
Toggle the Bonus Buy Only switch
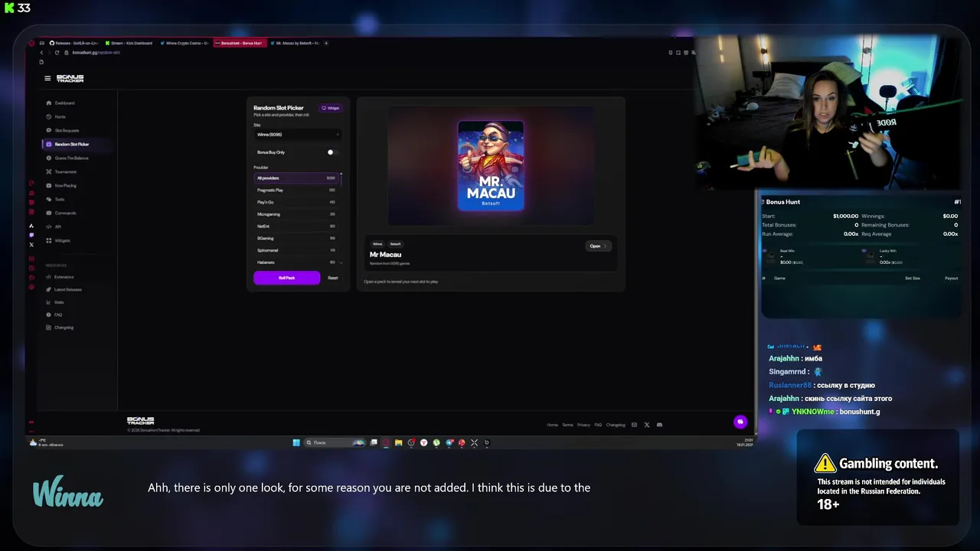coord(332,152)
